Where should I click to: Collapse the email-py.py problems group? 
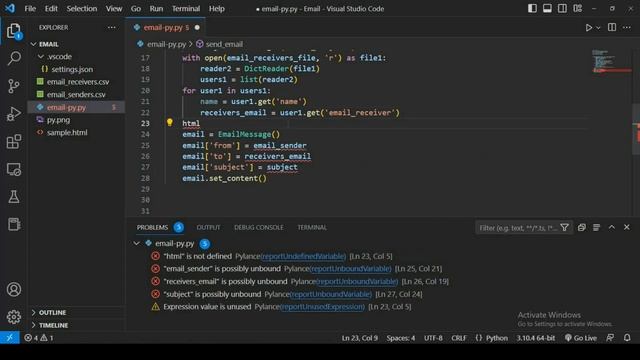tap(137, 243)
